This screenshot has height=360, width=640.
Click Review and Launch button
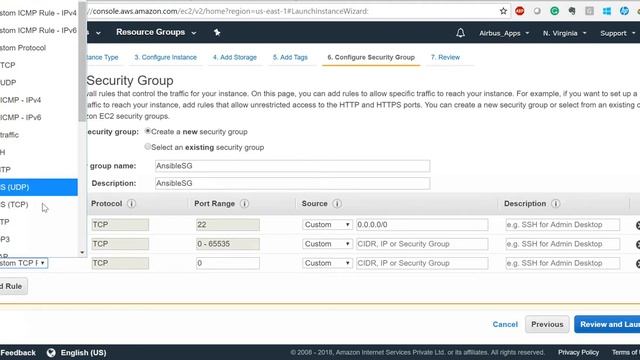coord(607,324)
